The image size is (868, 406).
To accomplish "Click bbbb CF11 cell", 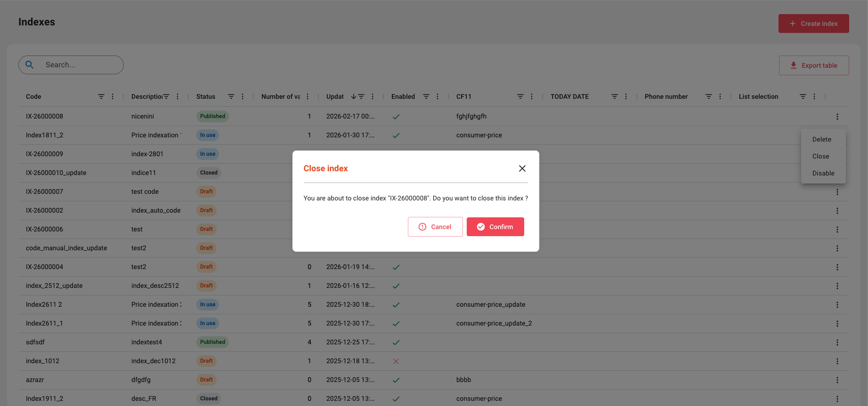I will click(463, 380).
